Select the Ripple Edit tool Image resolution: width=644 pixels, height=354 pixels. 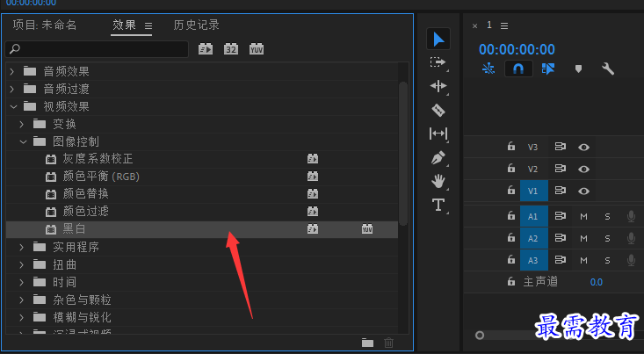point(438,86)
